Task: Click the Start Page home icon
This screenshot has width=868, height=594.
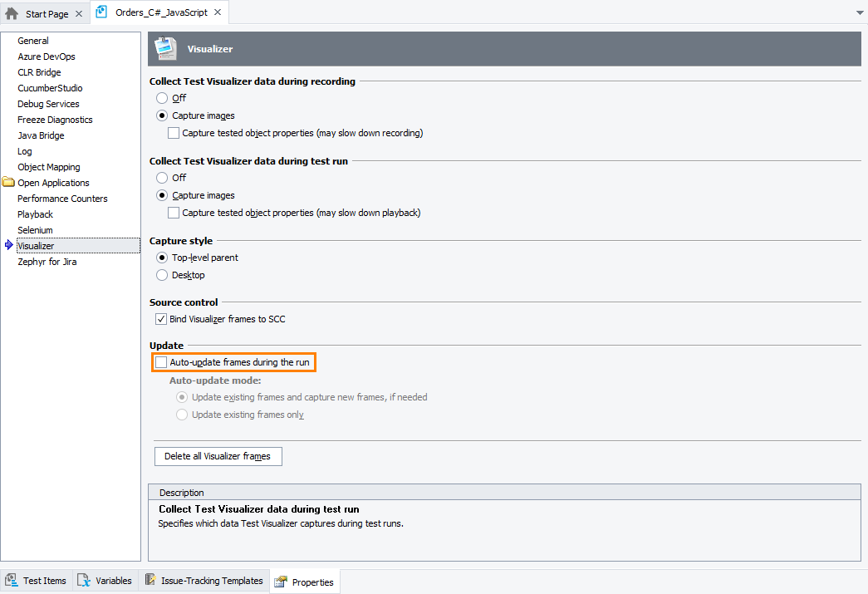Action: pyautogui.click(x=10, y=12)
